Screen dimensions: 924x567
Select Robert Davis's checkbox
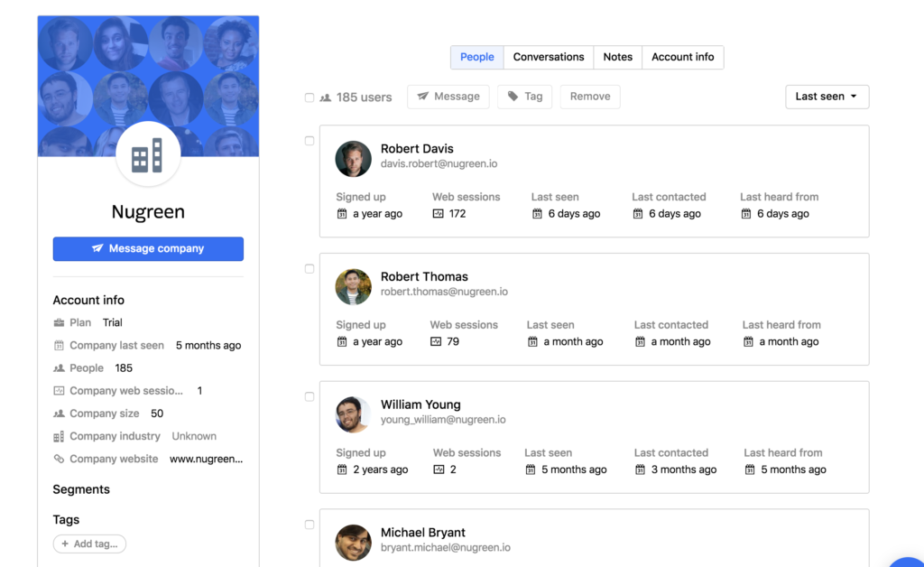(x=310, y=141)
